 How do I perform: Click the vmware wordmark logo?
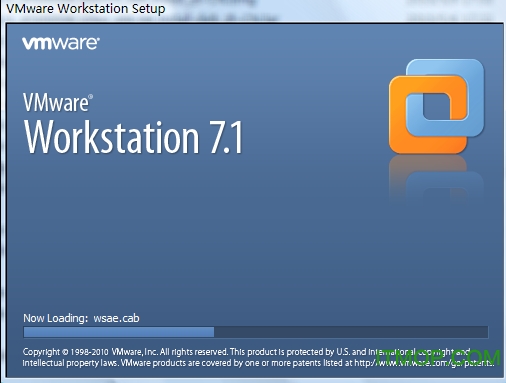click(61, 43)
